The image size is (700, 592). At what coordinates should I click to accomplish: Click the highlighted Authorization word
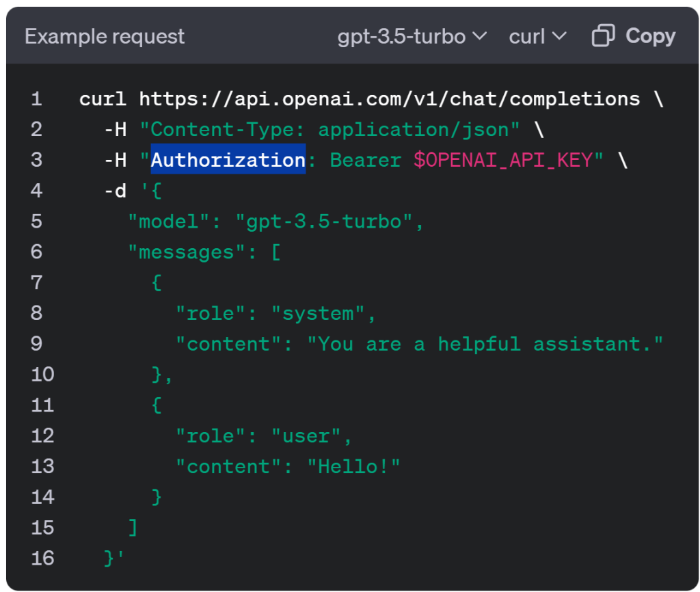click(x=228, y=160)
